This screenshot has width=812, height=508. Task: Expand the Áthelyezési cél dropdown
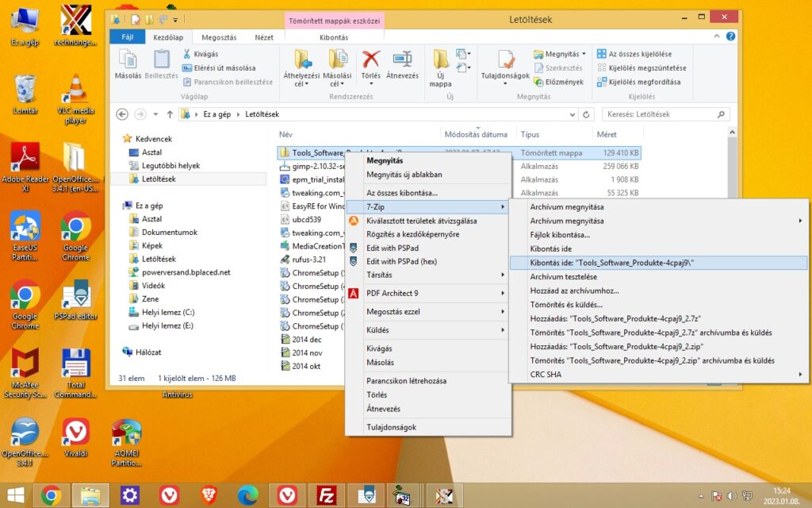click(307, 84)
